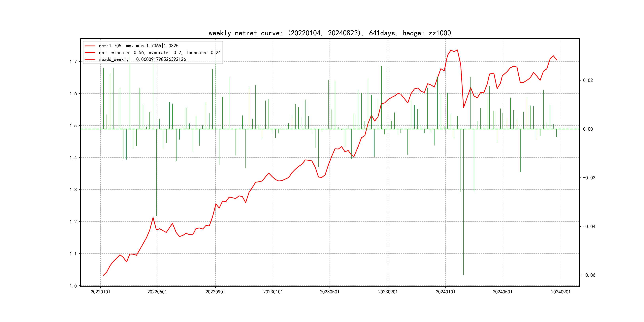Click the 0.00 right y-axis tick label
This screenshot has height=322, width=644.
(x=588, y=129)
